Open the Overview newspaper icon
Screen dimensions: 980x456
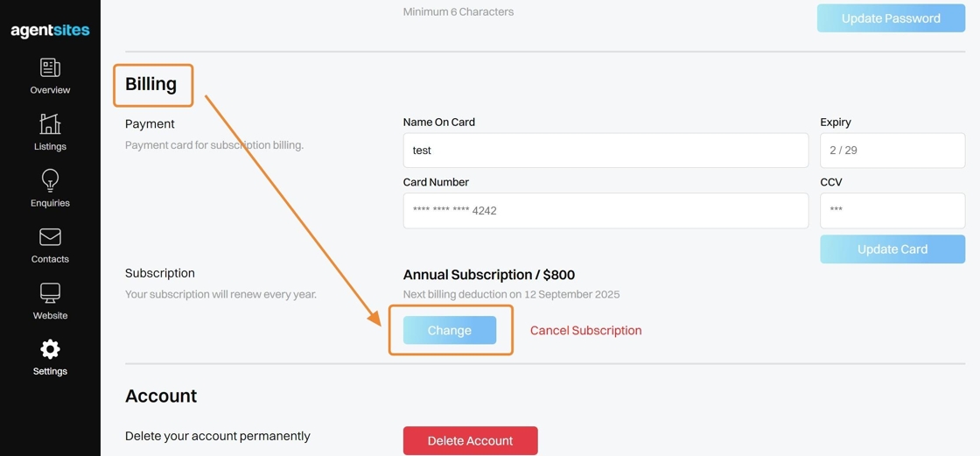pyautogui.click(x=50, y=67)
